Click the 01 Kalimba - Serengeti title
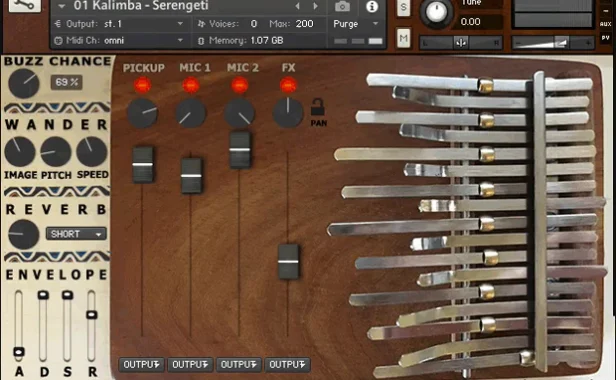Image resolution: width=616 pixels, height=380 pixels. click(x=141, y=6)
